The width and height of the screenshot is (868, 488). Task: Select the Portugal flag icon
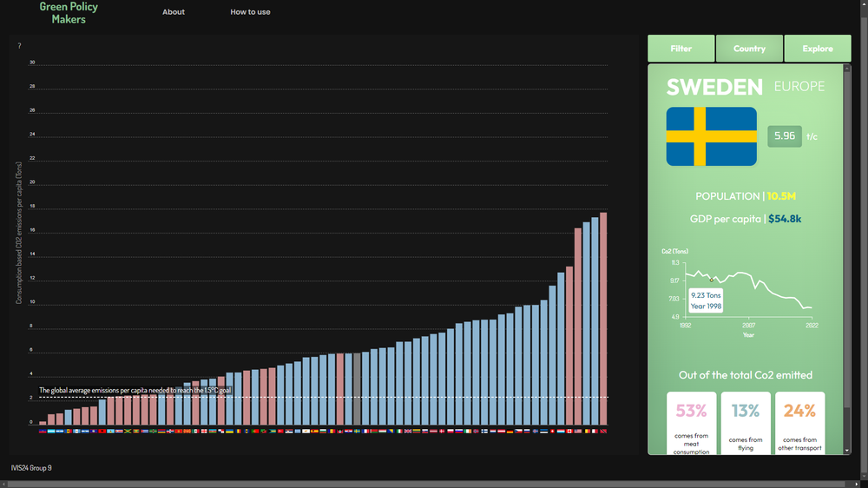point(255,431)
